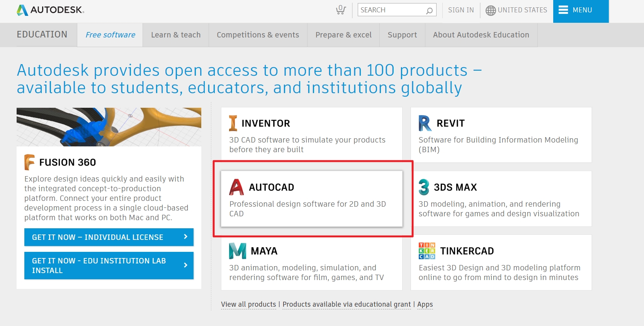Screen dimensions: 644x326
Task: Click Products available via educational grant
Action: [x=347, y=304]
